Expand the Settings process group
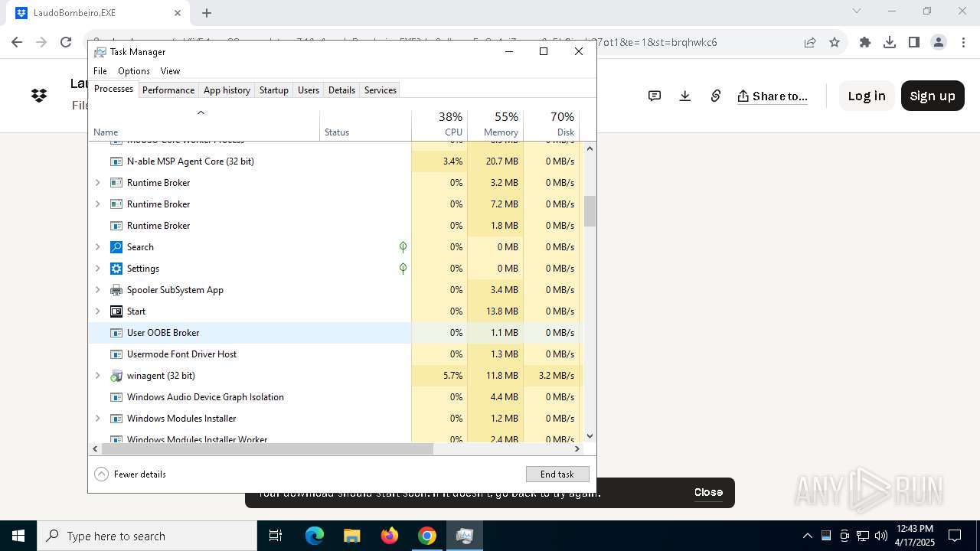The height and width of the screenshot is (551, 980). coord(97,269)
